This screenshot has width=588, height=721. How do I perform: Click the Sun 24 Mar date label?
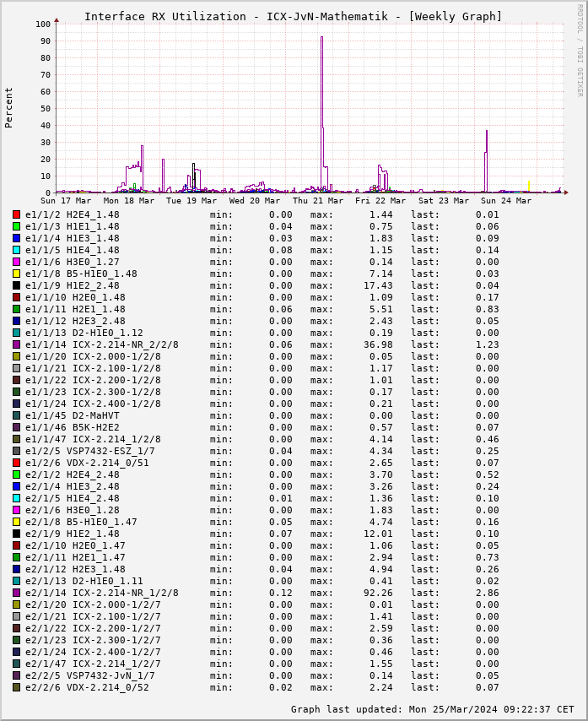coord(505,201)
